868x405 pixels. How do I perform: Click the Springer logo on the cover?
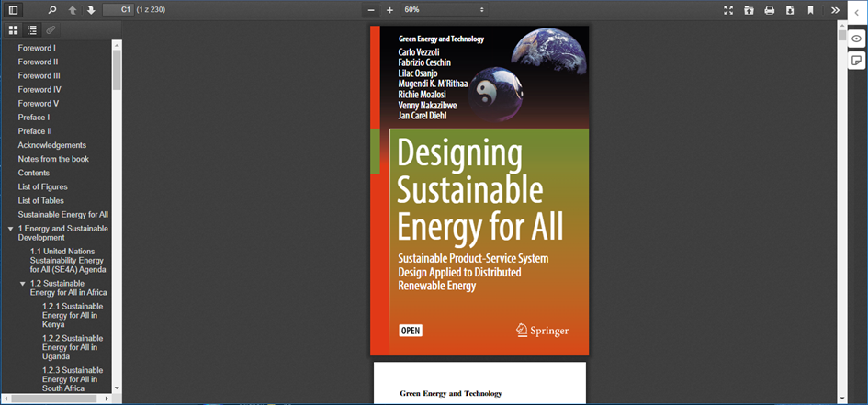point(542,331)
